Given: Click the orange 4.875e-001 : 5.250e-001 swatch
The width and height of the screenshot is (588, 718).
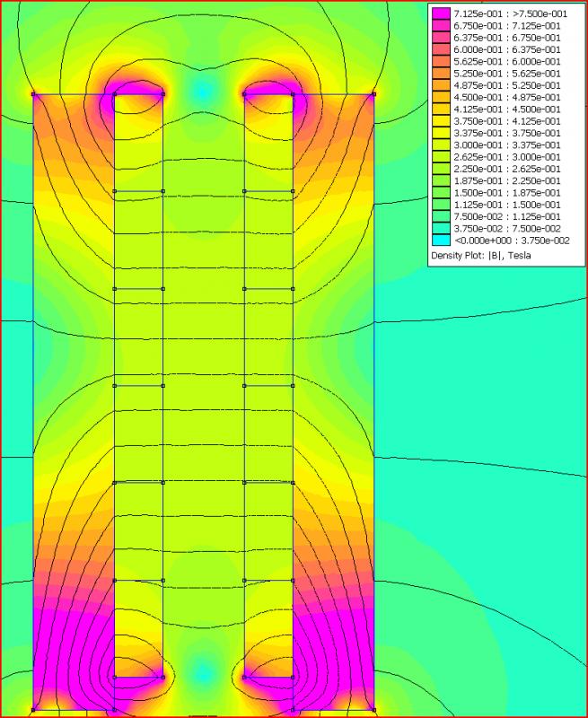Looking at the screenshot, I should 442,85.
